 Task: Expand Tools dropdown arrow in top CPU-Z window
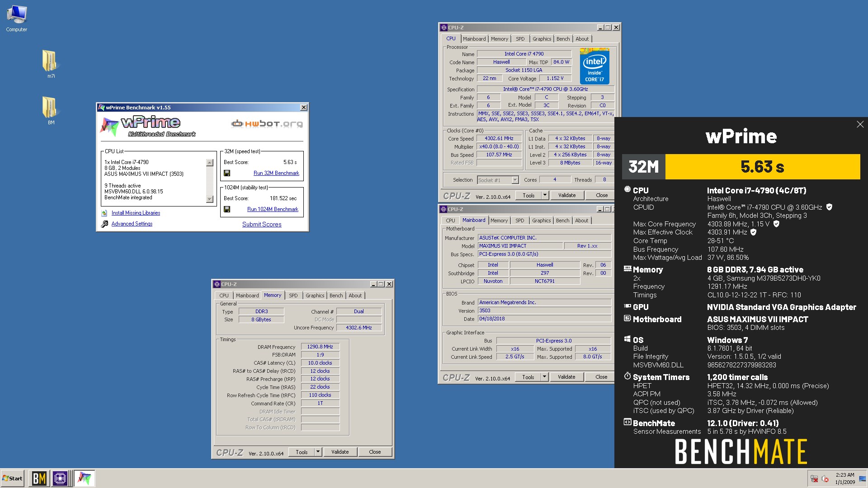tap(545, 195)
